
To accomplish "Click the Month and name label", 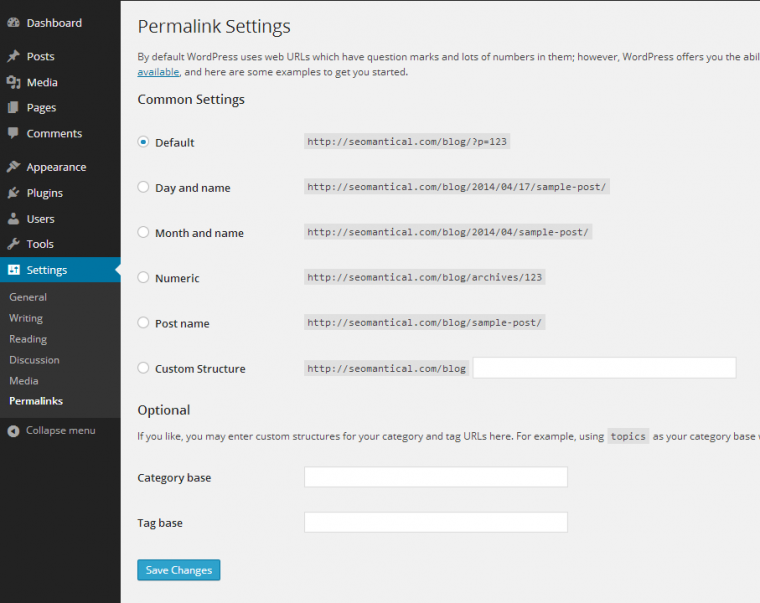I will point(199,233).
